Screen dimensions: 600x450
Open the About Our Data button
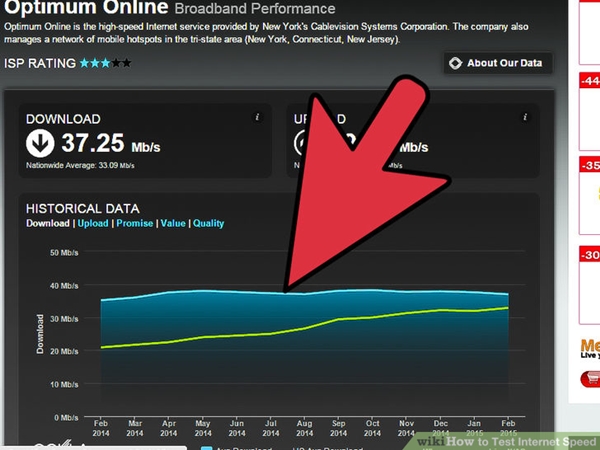pos(497,63)
